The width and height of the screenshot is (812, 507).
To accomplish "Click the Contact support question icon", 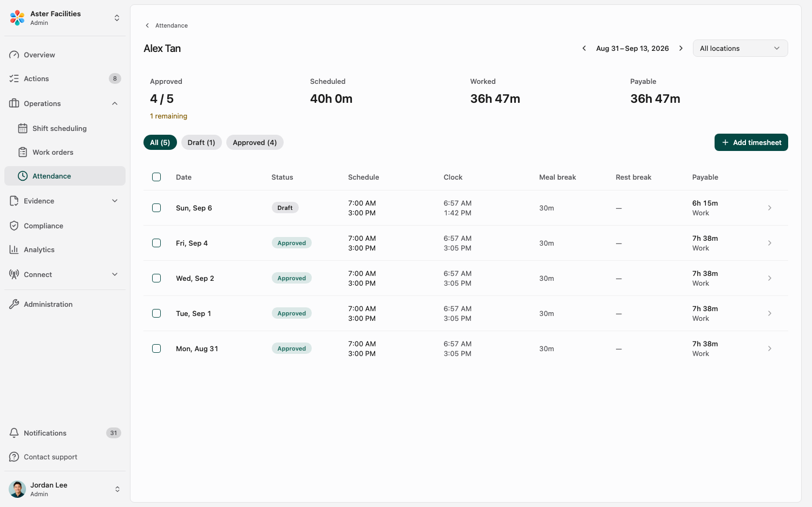I will [14, 457].
